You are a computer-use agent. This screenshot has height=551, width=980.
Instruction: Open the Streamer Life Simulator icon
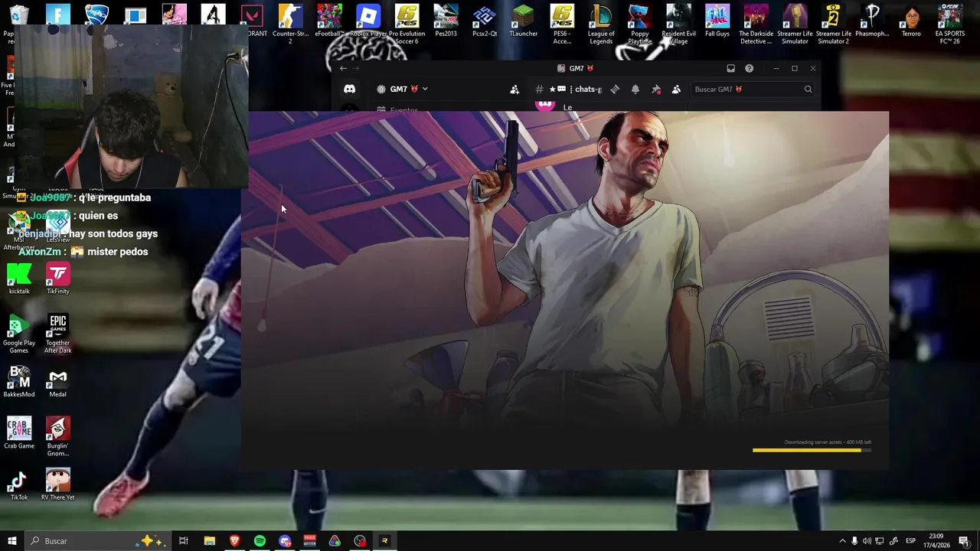tap(795, 23)
